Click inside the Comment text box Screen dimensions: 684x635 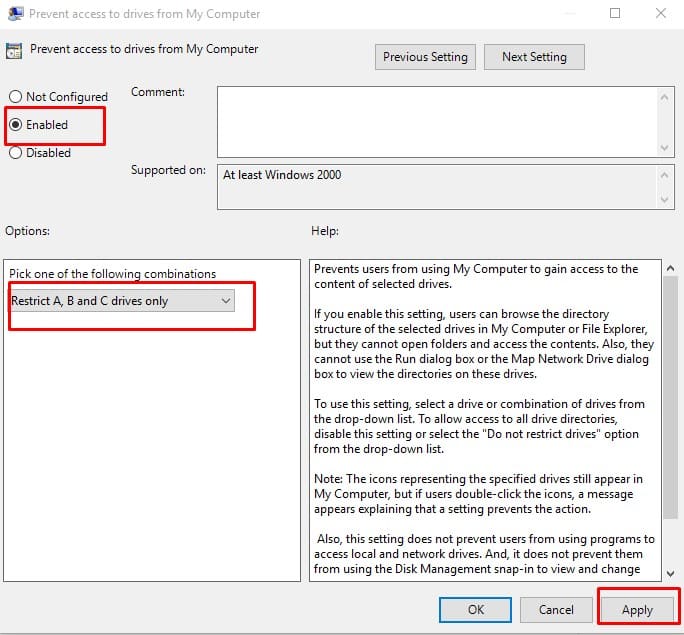click(x=438, y=122)
